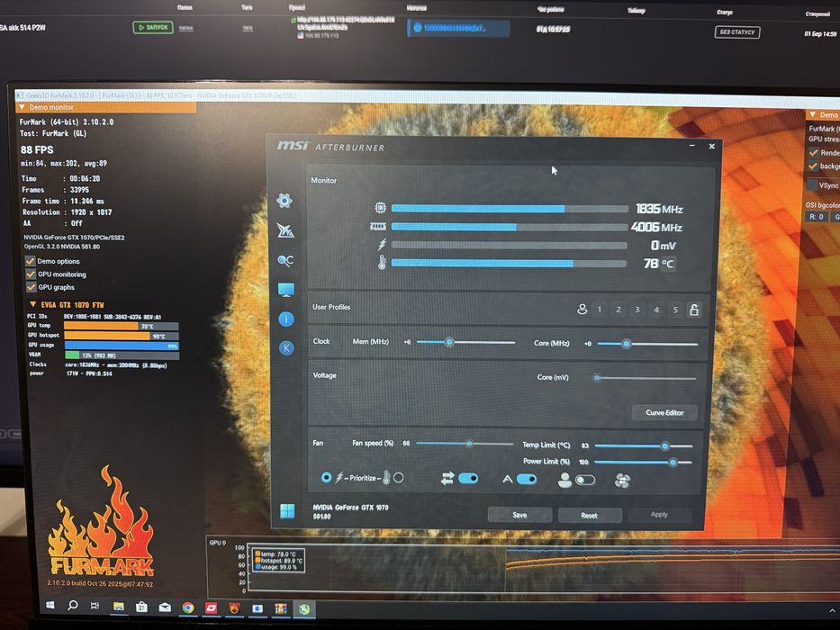Click the GPU core clock chip icon in Monitor
Viewport: 840px width, 630px height.
(380, 207)
